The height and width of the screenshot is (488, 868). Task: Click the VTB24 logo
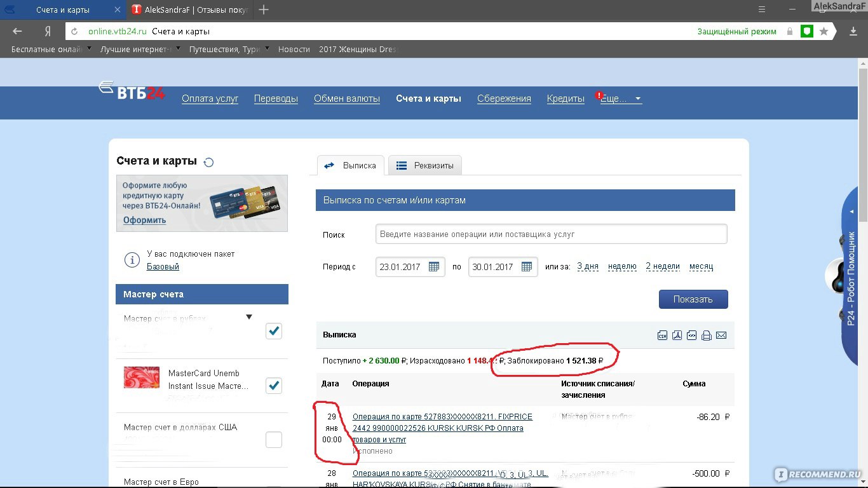tap(132, 91)
